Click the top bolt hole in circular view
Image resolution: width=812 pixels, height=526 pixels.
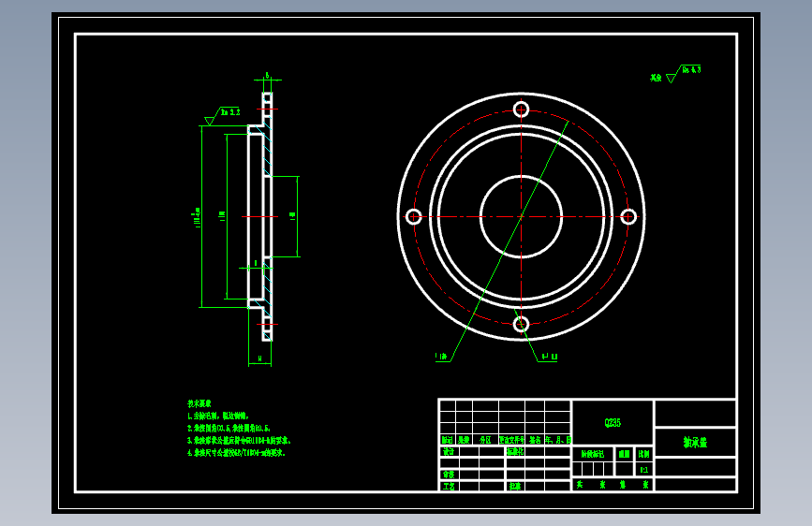coord(521,110)
